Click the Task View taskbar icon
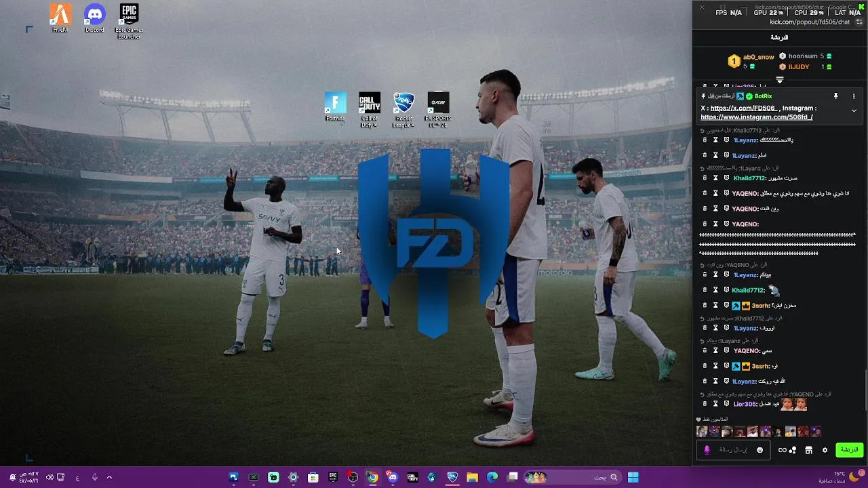 coord(513,477)
